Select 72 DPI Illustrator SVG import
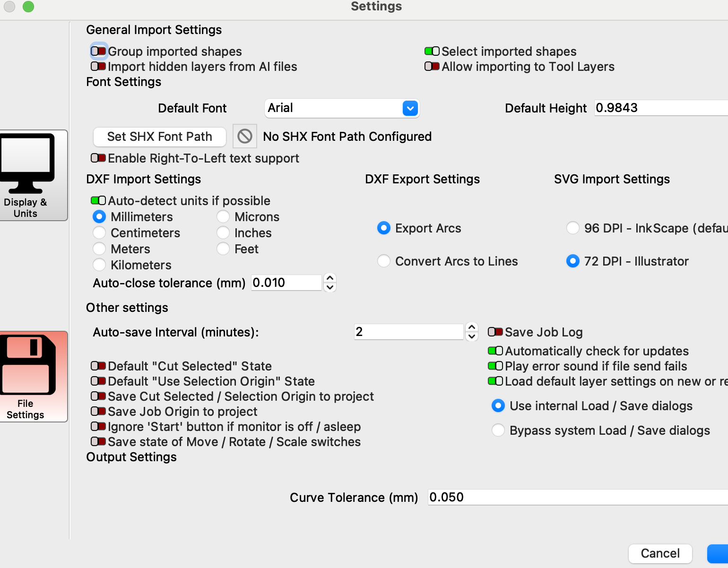 [573, 261]
